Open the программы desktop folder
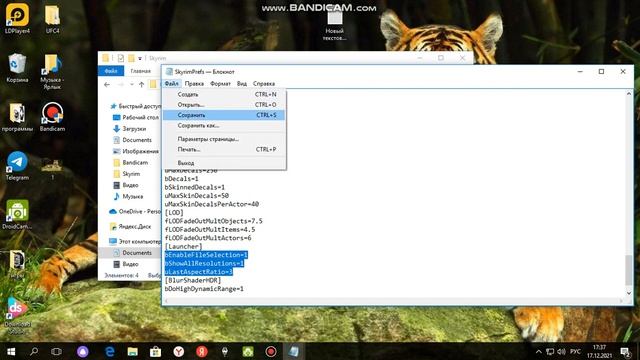The width and height of the screenshot is (640, 360). [17, 117]
